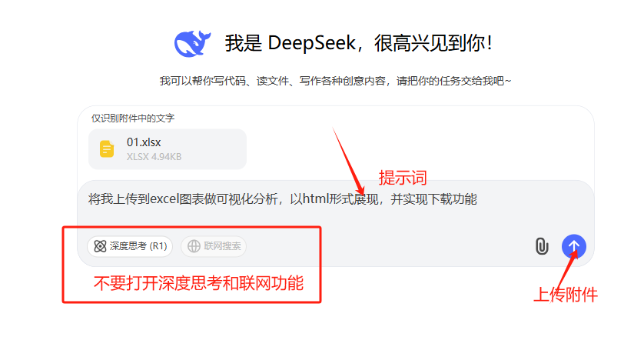Click the 我是 DeepSeek greeting heading
This screenshot has height=347, width=644.
click(x=358, y=43)
